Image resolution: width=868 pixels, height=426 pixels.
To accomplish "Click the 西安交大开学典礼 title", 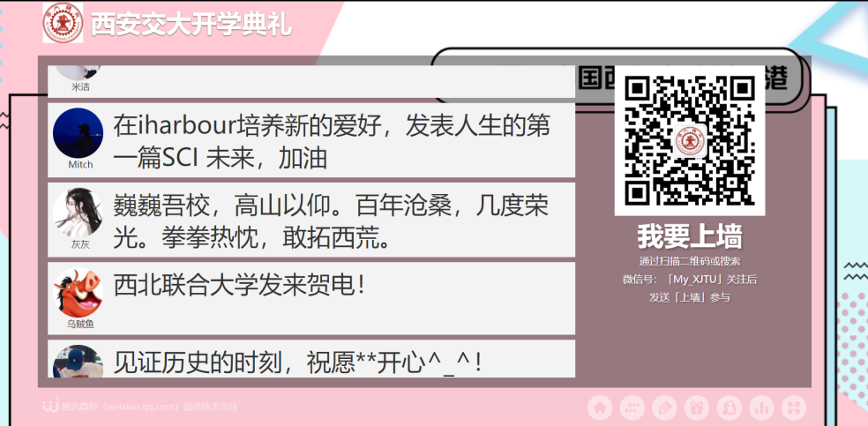I will (x=191, y=25).
